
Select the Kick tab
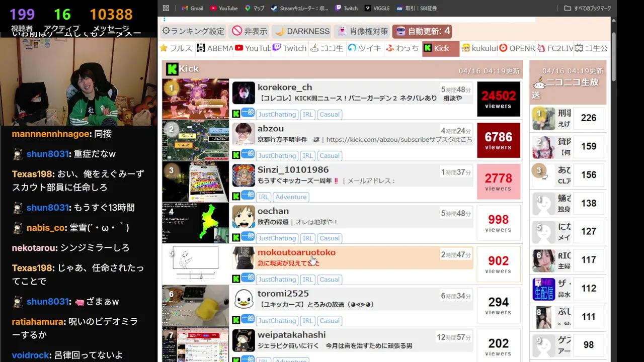tap(441, 48)
